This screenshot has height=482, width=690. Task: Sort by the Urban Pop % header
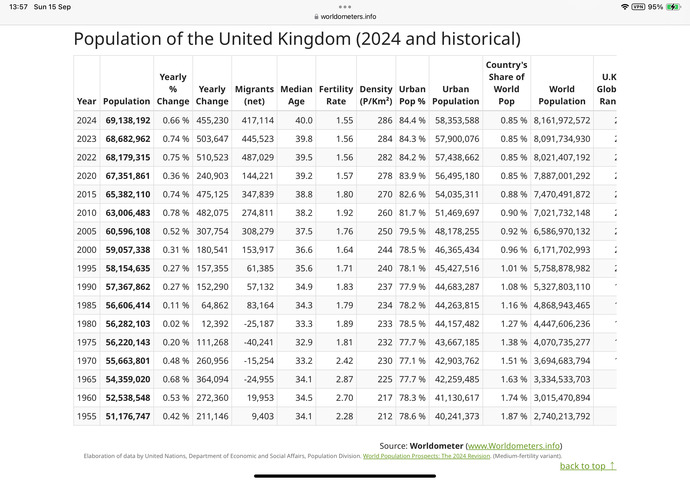click(412, 95)
